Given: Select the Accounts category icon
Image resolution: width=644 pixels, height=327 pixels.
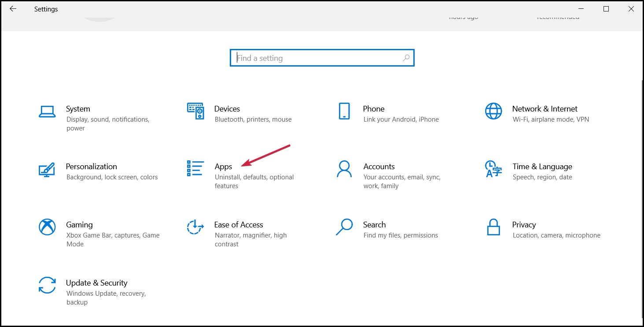Looking at the screenshot, I should tap(344, 169).
